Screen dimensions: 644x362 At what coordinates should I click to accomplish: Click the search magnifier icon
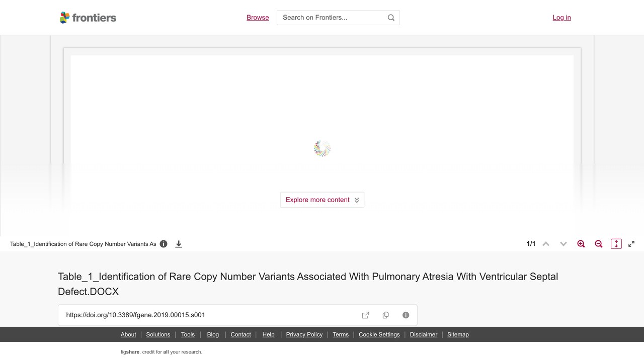pyautogui.click(x=391, y=18)
